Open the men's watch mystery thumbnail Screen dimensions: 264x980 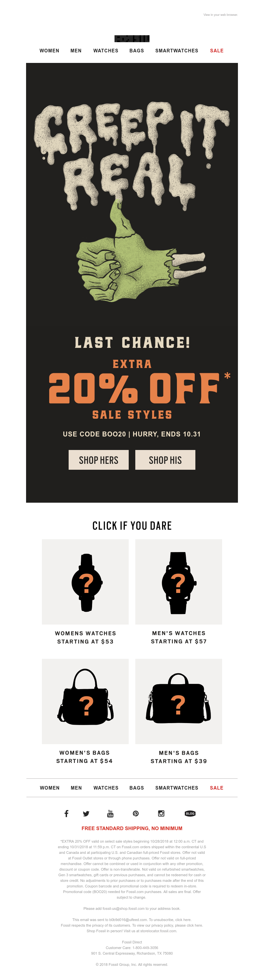click(x=179, y=582)
